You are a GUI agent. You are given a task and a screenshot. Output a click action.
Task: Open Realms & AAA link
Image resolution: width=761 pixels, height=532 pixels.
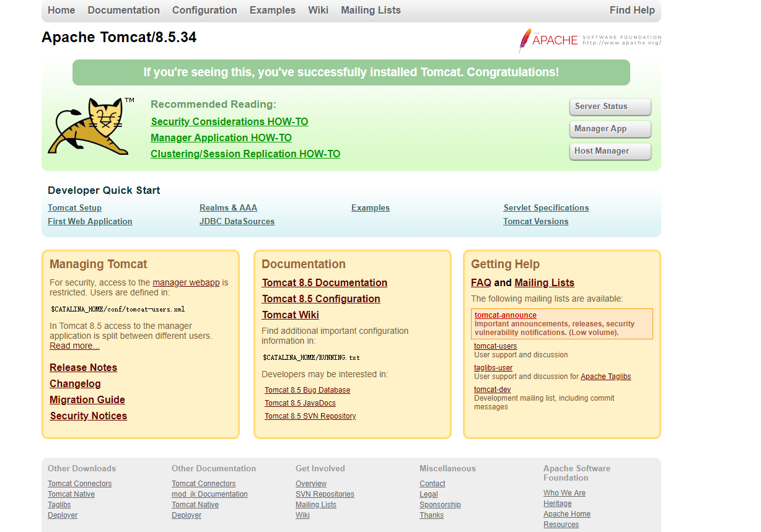228,208
